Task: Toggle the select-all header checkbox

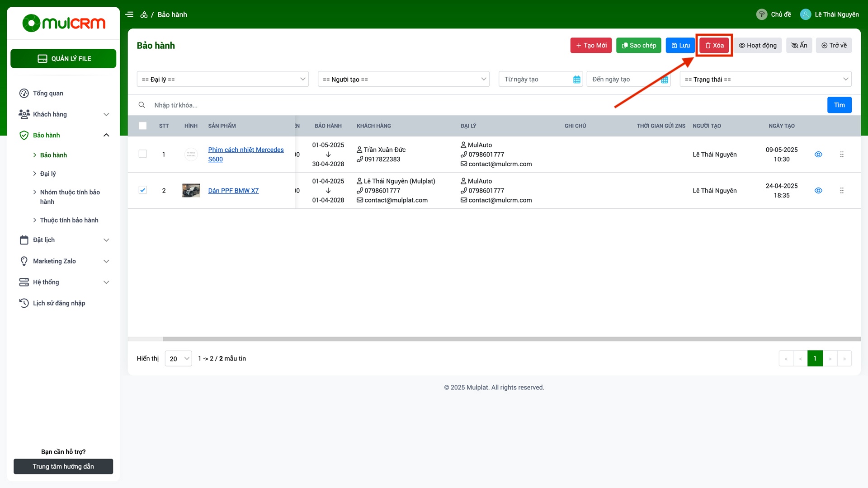Action: point(142,126)
